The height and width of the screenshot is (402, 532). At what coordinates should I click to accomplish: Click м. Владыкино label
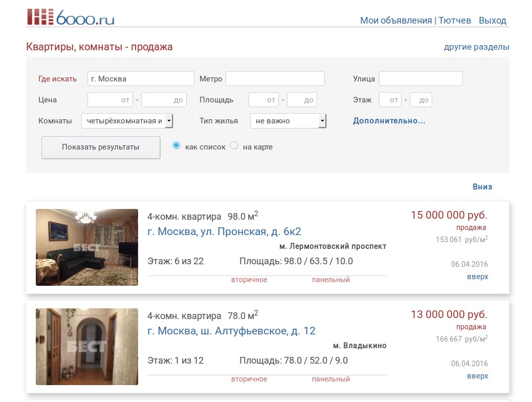click(360, 346)
